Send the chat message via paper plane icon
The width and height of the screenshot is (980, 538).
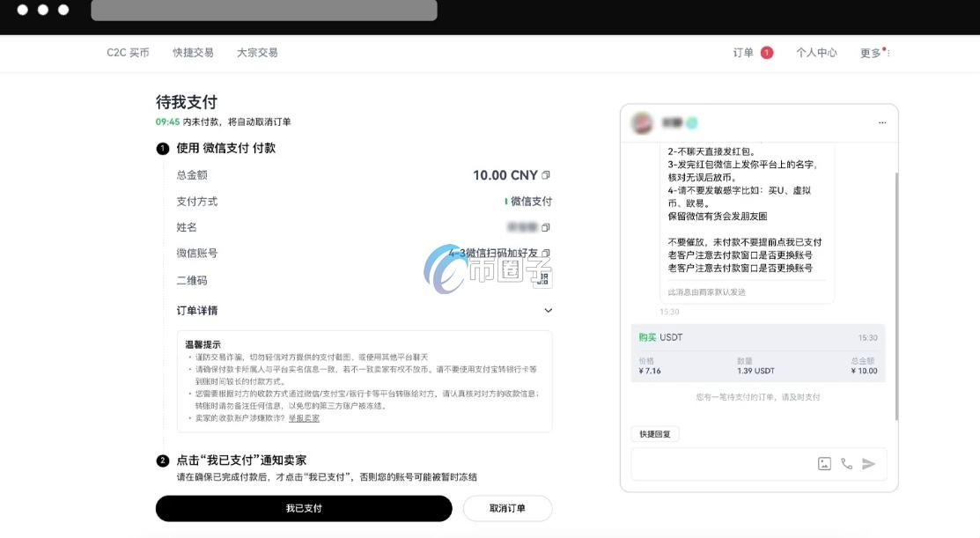click(x=869, y=464)
